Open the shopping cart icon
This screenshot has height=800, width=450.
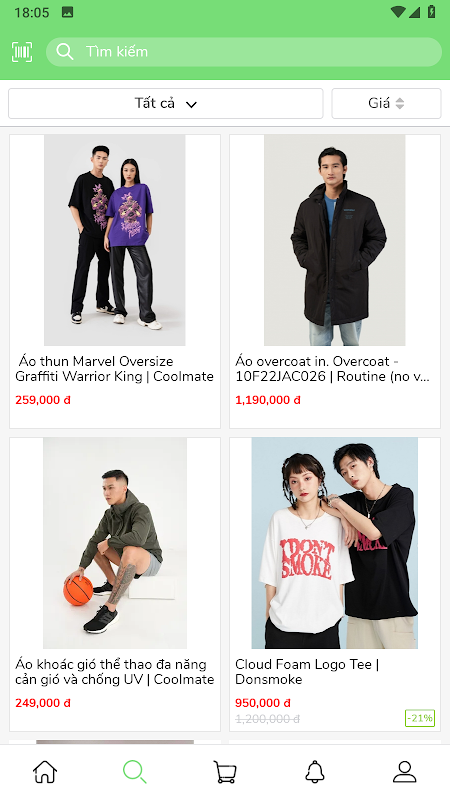[224, 771]
